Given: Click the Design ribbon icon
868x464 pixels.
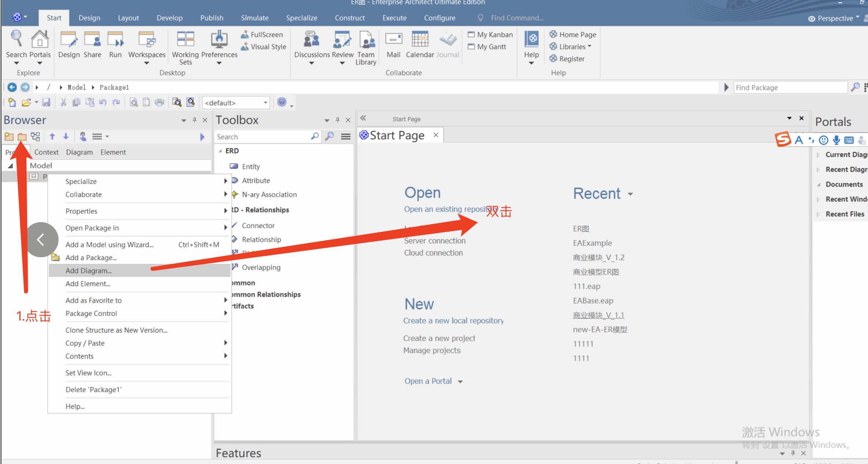Looking at the screenshot, I should coord(69,39).
